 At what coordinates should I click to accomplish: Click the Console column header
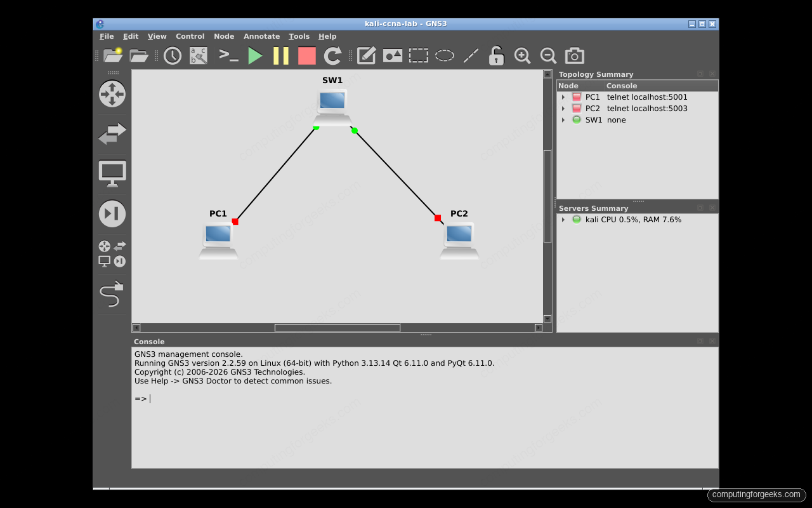coord(661,86)
